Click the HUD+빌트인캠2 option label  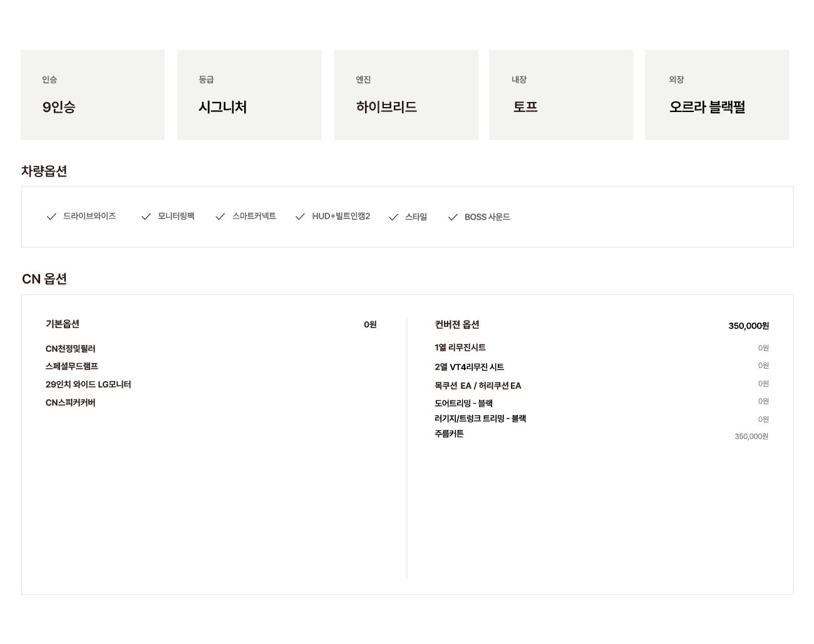tap(341, 216)
